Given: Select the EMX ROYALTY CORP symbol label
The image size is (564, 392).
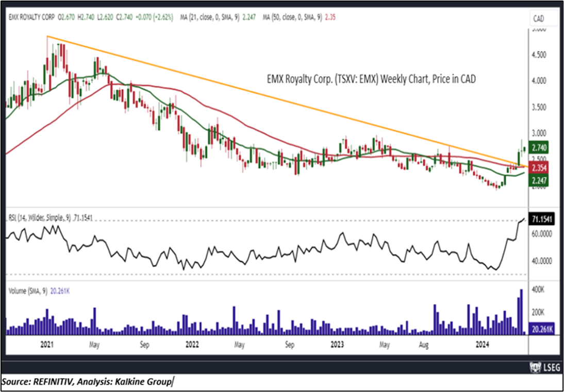Looking at the screenshot, I should (x=30, y=17).
